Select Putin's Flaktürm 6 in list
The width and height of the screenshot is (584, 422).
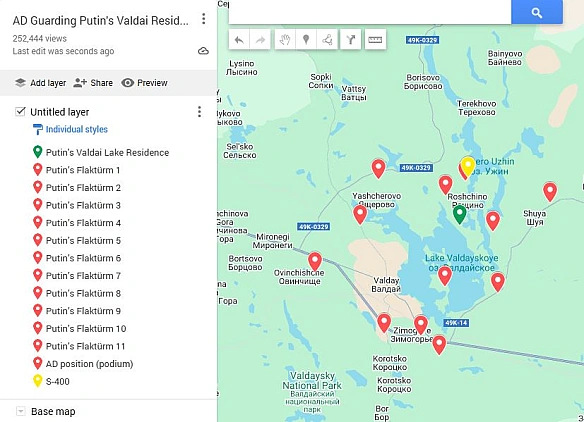click(83, 258)
